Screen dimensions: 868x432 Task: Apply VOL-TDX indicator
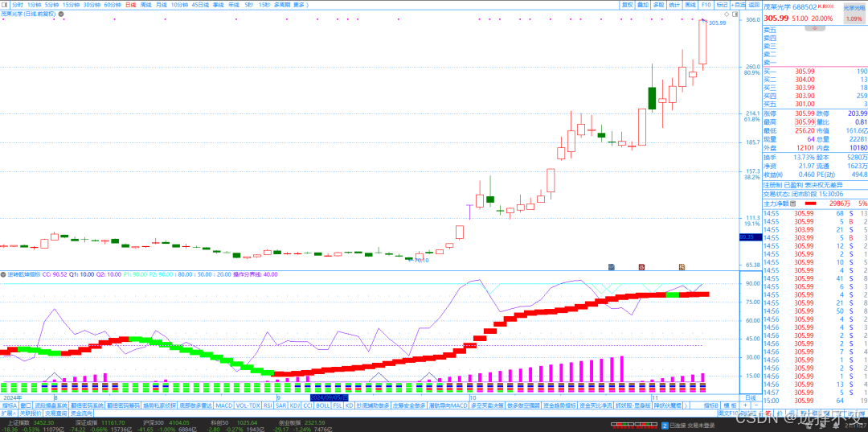pyautogui.click(x=248, y=405)
